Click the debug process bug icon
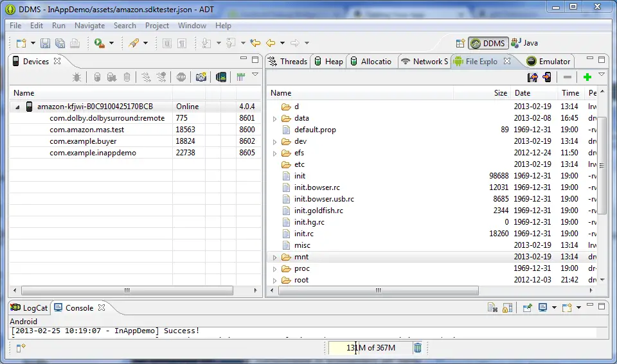This screenshot has width=617, height=364. pyautogui.click(x=76, y=77)
